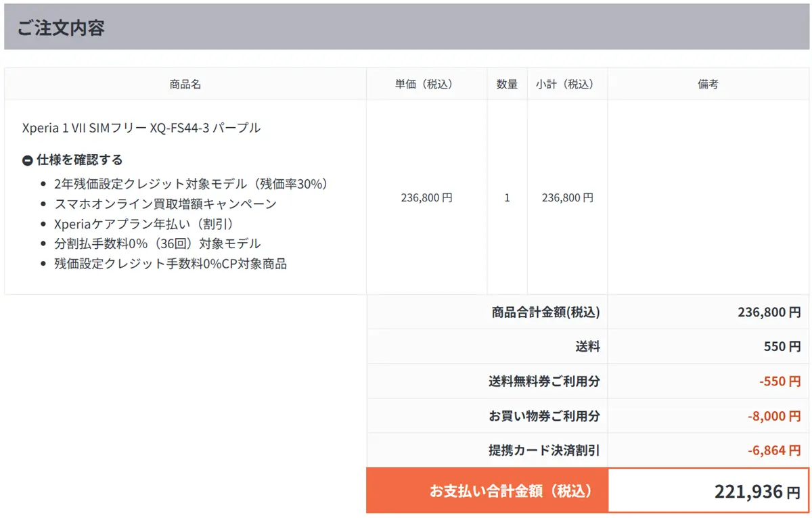Image resolution: width=812 pixels, height=518 pixels.
Task: Click the 2年残価設定クレジット対象モデル bullet
Action: [x=191, y=184]
